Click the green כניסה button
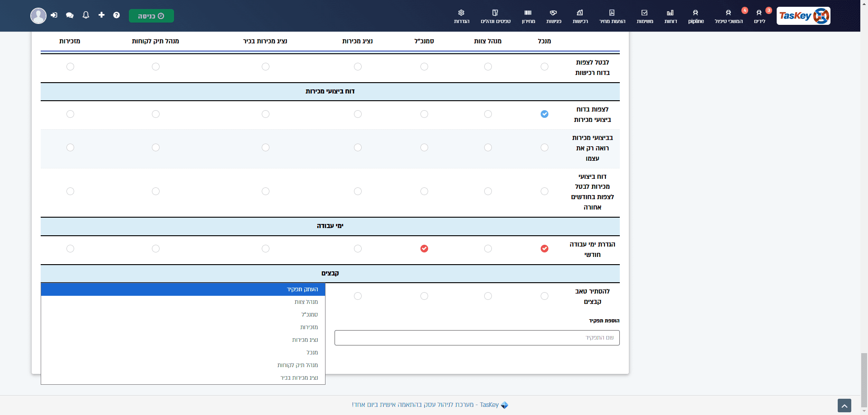Viewport: 868px width, 415px height. (x=151, y=16)
